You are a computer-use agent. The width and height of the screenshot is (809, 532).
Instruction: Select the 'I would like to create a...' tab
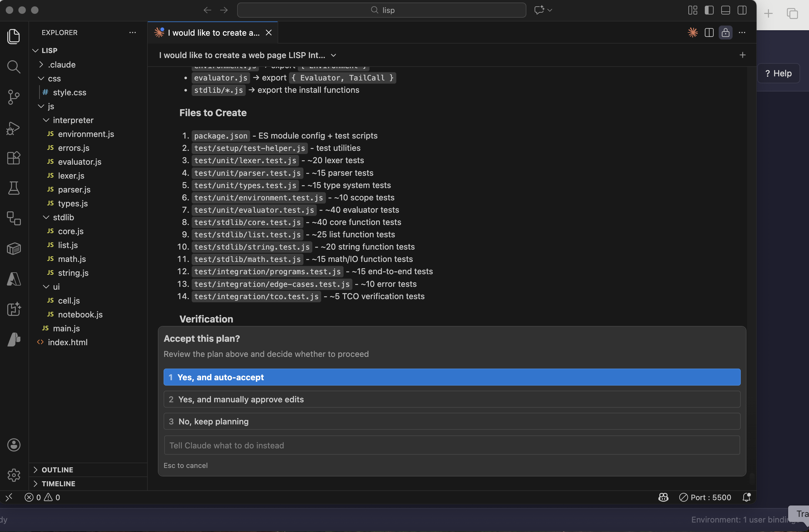pos(213,33)
